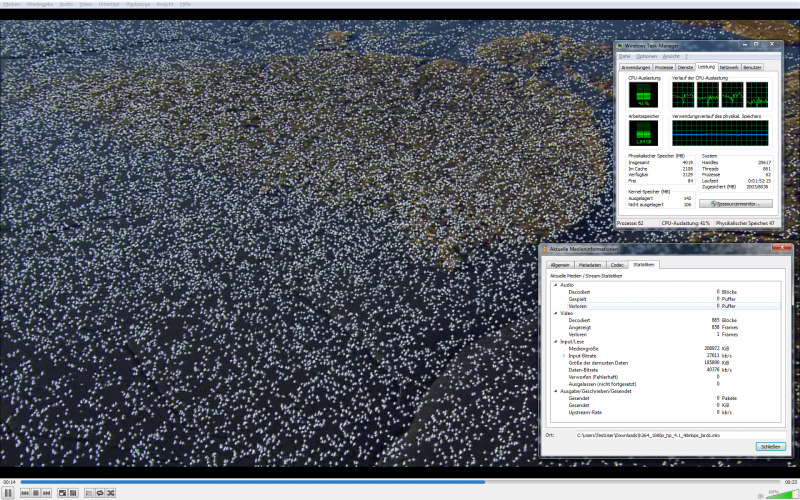Switch to Prozesse tab in Task Manager

coord(663,67)
